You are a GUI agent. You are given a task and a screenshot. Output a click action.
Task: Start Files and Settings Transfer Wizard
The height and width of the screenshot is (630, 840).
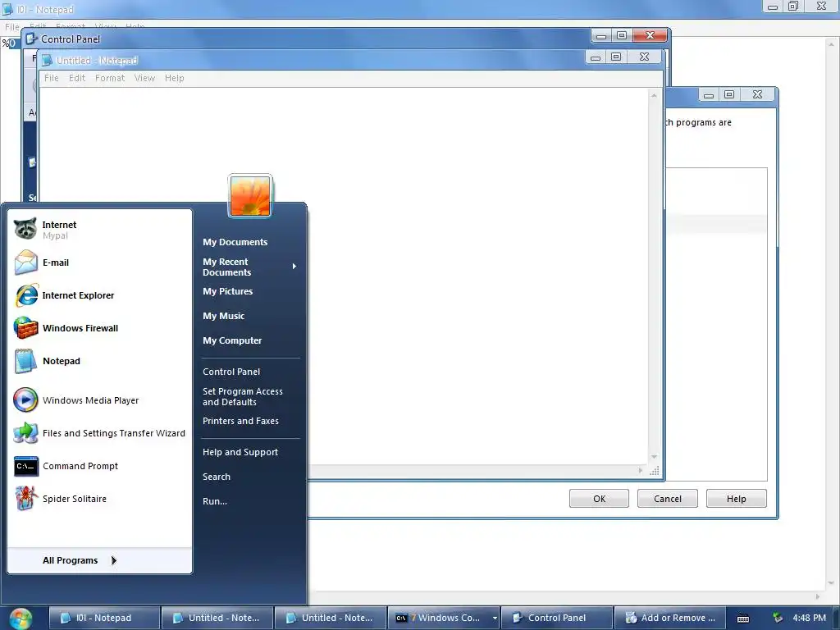pos(99,433)
